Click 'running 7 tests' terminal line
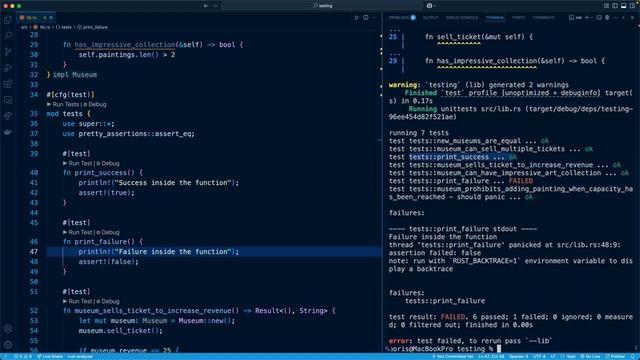Screen dimensions: 640x360 coord(419,133)
